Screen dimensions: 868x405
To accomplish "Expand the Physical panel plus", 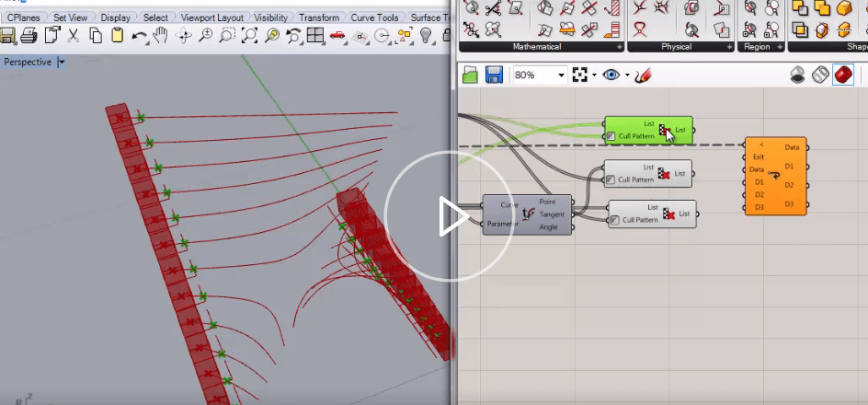I will pos(731,48).
